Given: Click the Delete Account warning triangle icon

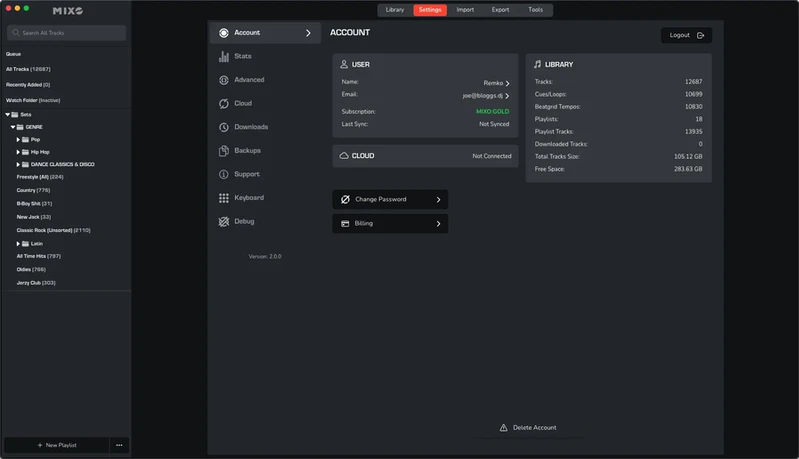Looking at the screenshot, I should point(503,427).
